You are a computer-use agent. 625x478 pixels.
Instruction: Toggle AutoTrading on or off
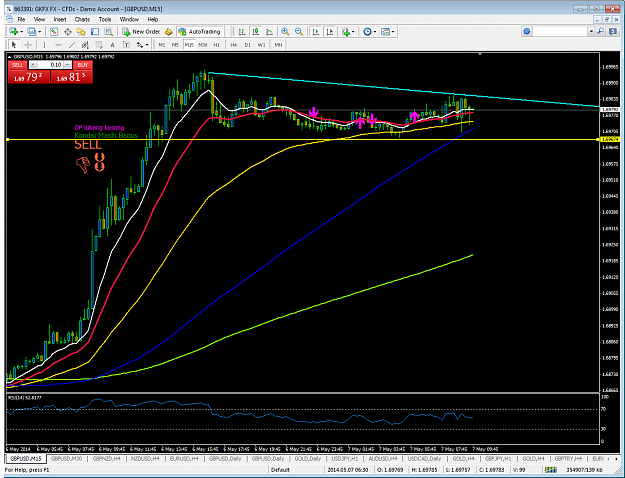coord(199,31)
